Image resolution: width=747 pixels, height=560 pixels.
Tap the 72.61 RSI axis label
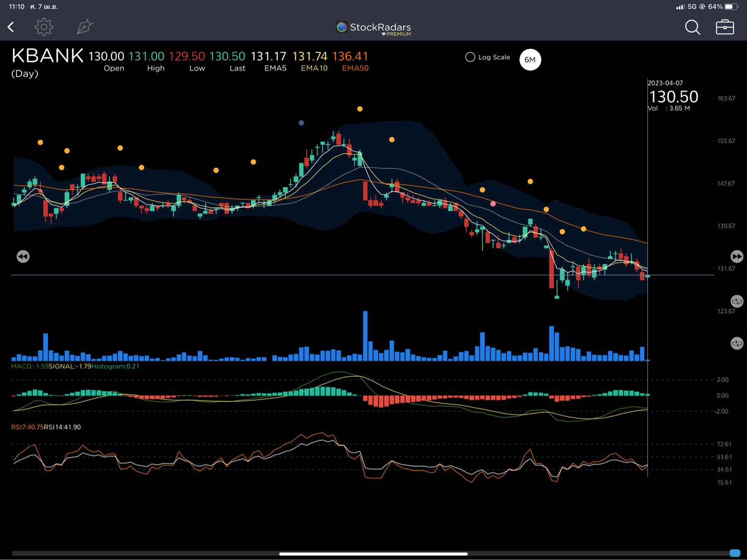[x=724, y=444]
